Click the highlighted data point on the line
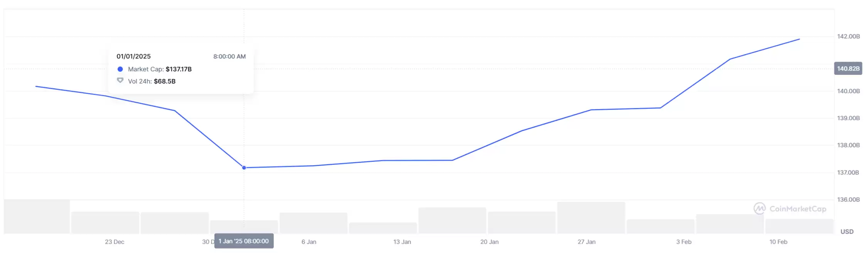 click(244, 168)
